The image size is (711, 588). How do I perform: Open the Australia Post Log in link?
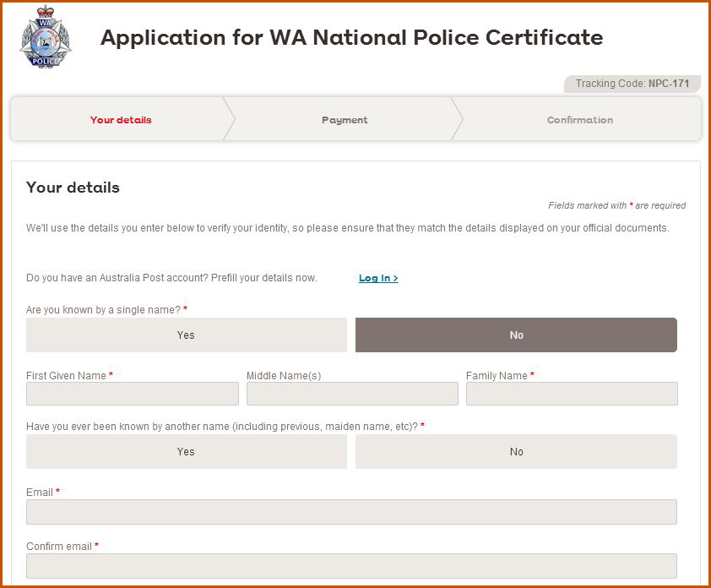(378, 278)
